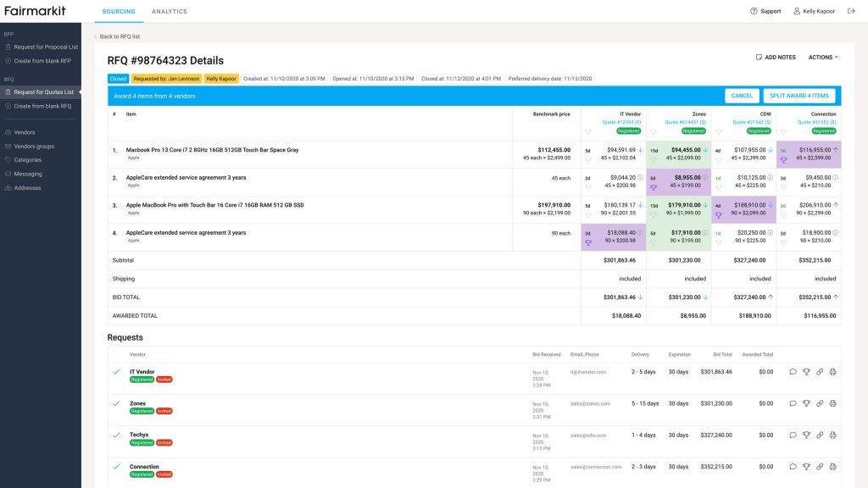Copy link icon for Zones request
Screen dimensions: 868x488
click(820, 403)
